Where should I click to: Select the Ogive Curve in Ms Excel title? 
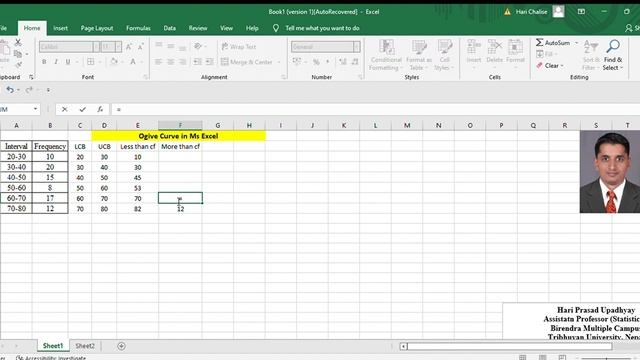(x=178, y=136)
